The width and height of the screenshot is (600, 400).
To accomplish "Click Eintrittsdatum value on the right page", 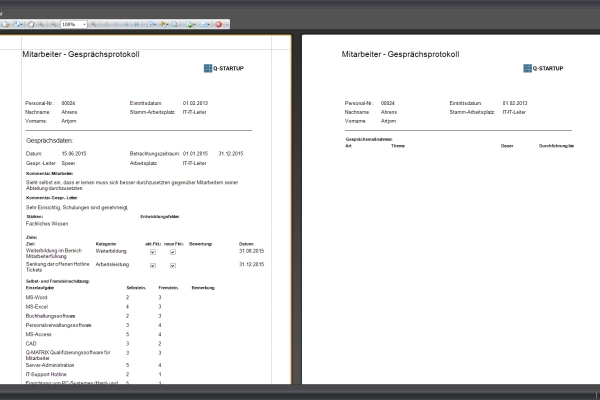I will tap(515, 103).
